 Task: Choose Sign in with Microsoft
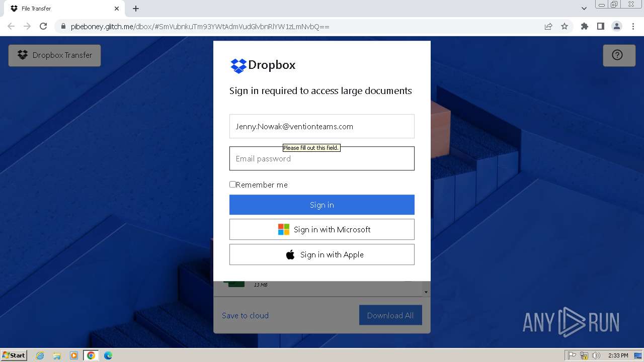coord(322,229)
